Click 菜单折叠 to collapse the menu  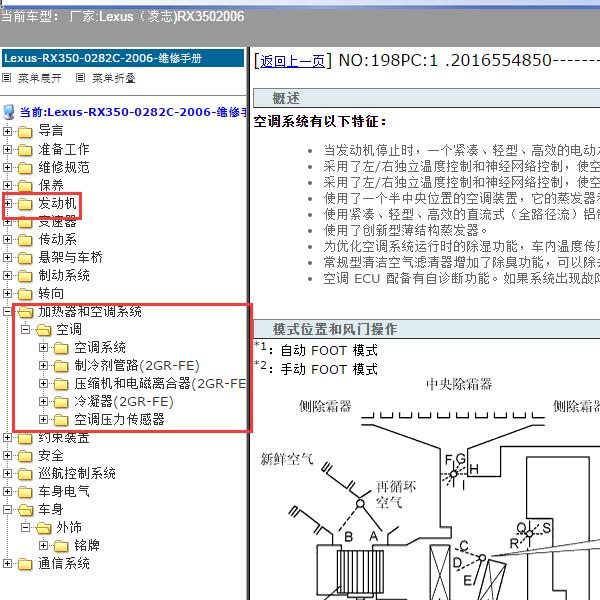pos(114,78)
